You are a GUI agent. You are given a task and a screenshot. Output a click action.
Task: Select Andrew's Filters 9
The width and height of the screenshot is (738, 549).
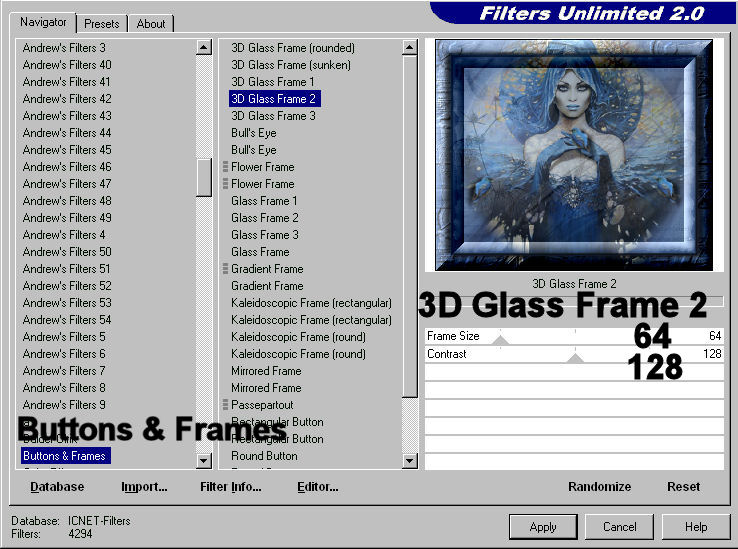64,404
